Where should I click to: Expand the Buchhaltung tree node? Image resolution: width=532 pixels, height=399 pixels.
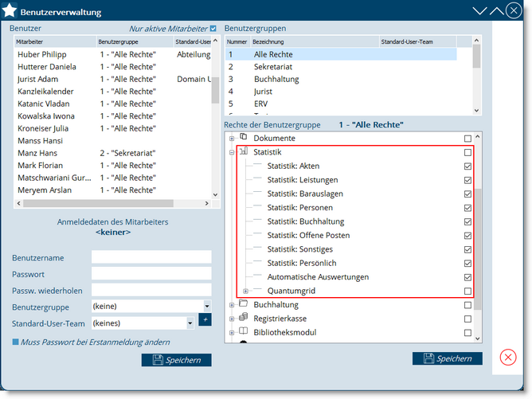tap(232, 305)
